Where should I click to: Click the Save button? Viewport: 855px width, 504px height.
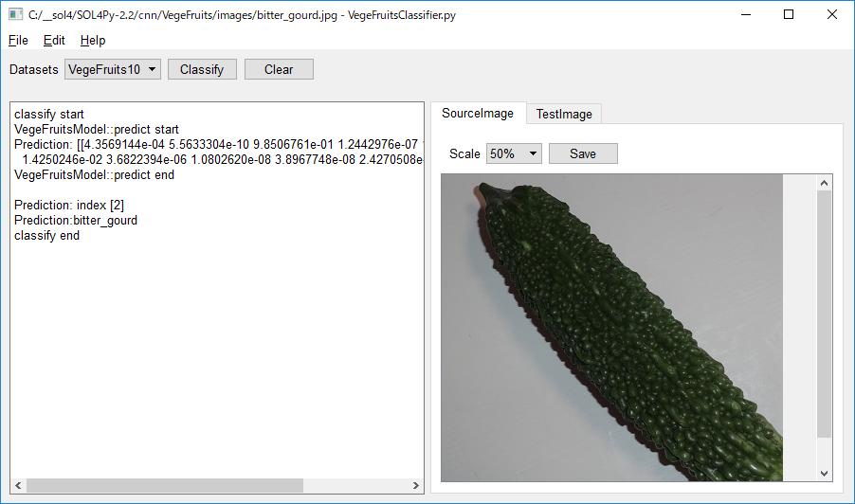[583, 154]
